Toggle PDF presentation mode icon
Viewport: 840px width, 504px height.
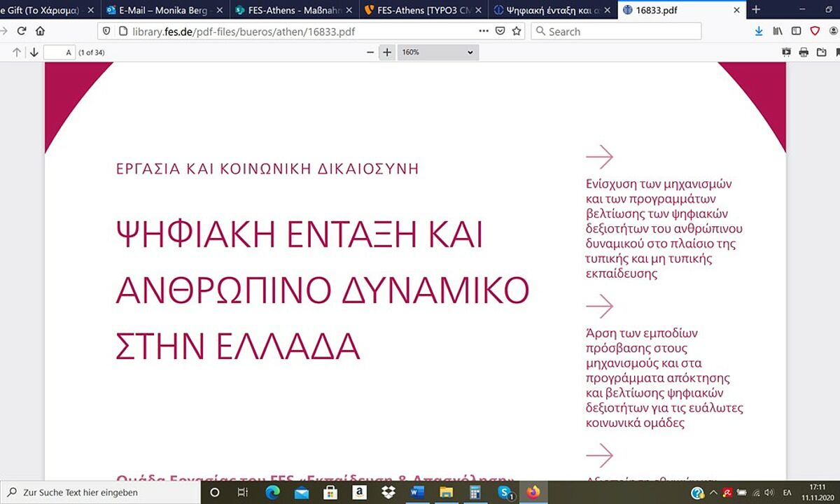786,52
